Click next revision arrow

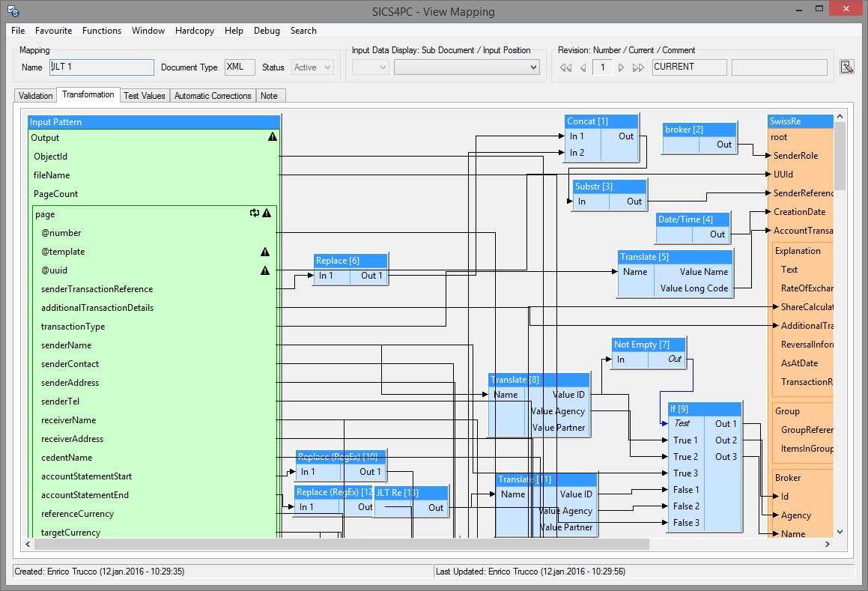click(621, 67)
